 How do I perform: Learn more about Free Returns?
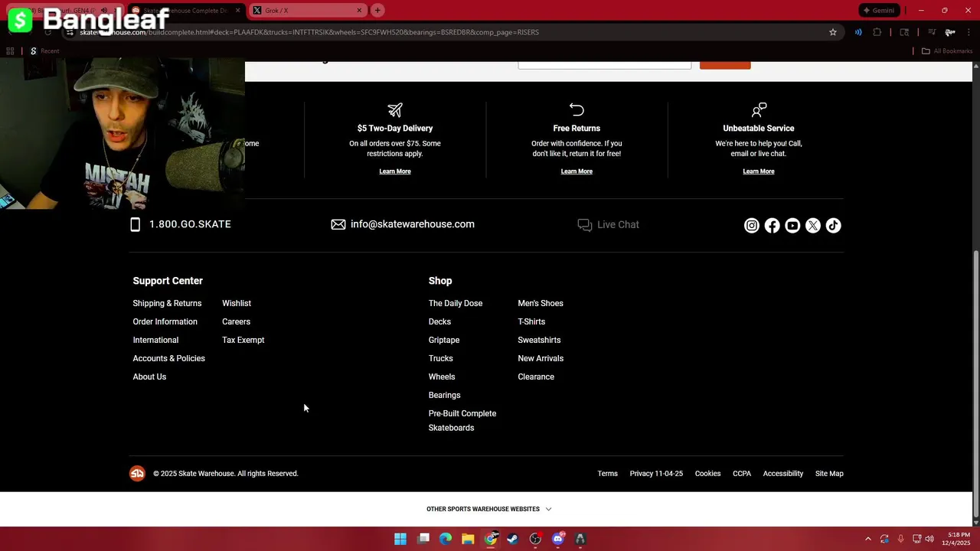tap(577, 171)
